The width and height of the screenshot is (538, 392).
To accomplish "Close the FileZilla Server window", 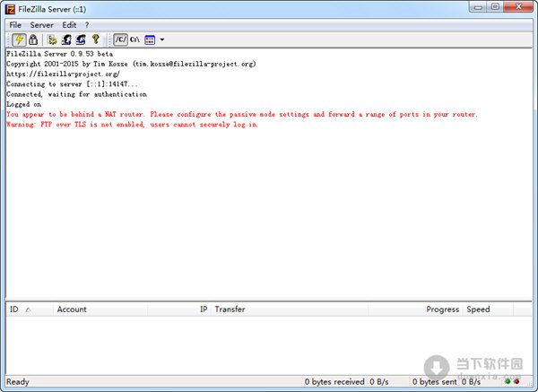I will tap(518, 7).
